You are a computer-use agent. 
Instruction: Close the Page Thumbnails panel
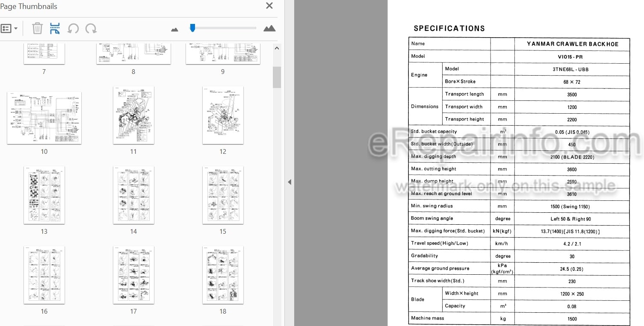tap(269, 6)
